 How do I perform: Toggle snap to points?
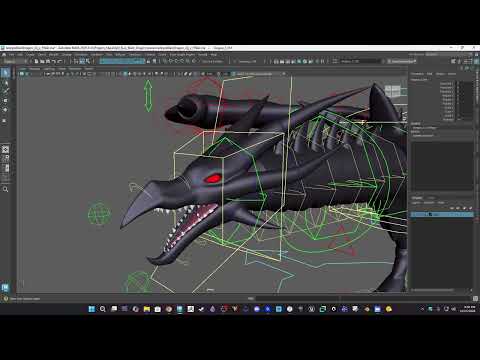pos(177,61)
